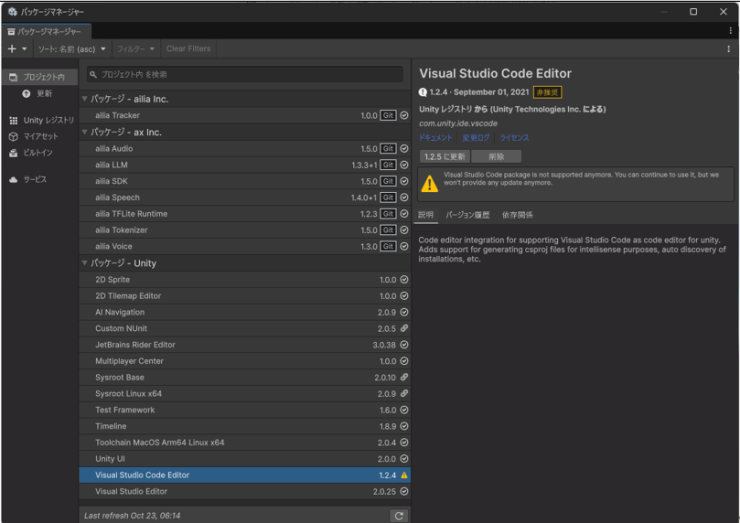Viewport: 740px width, 523px height.
Task: Open the 変更ログ link
Action: click(475, 138)
